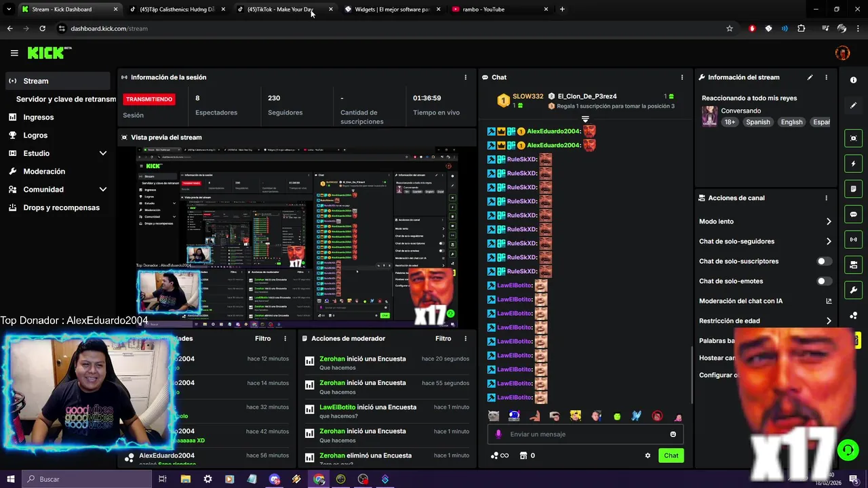The image size is (868, 488).
Task: Click English language tag
Action: [791, 122]
